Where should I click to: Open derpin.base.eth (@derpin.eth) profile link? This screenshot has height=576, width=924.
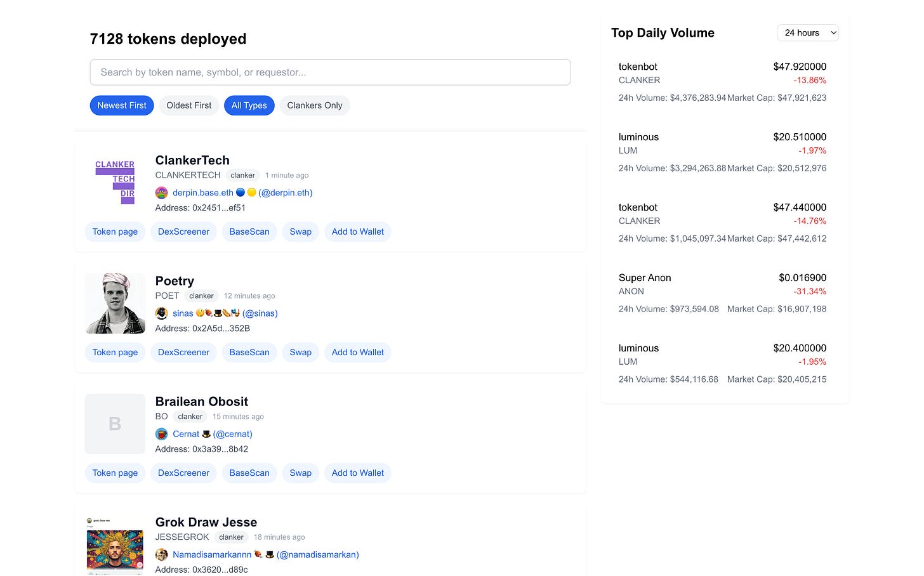pyautogui.click(x=242, y=193)
